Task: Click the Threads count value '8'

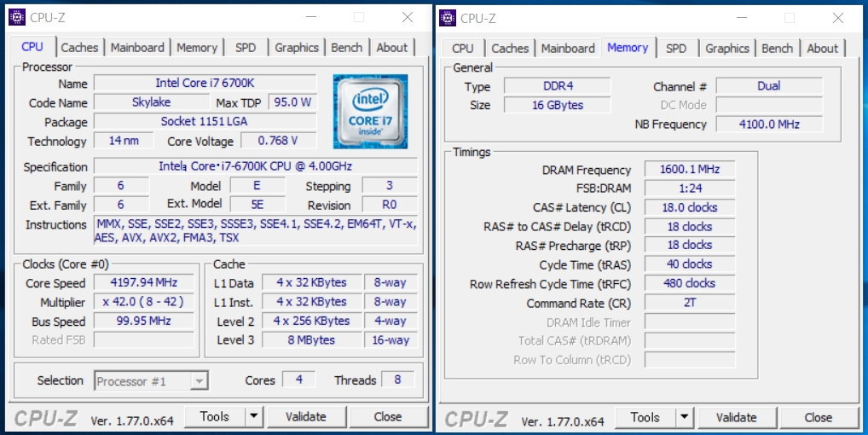Action: (397, 380)
